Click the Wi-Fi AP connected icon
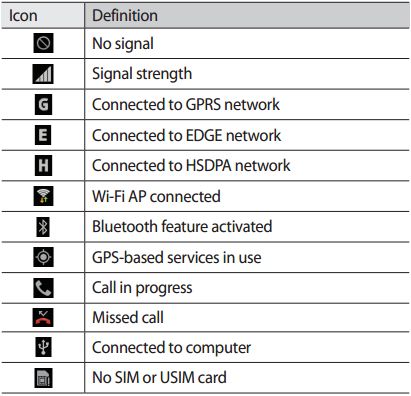This screenshot has width=411, height=396. pyautogui.click(x=43, y=196)
